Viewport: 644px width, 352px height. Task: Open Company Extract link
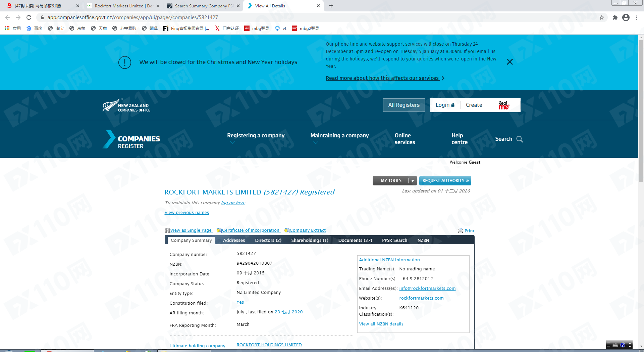pos(305,230)
